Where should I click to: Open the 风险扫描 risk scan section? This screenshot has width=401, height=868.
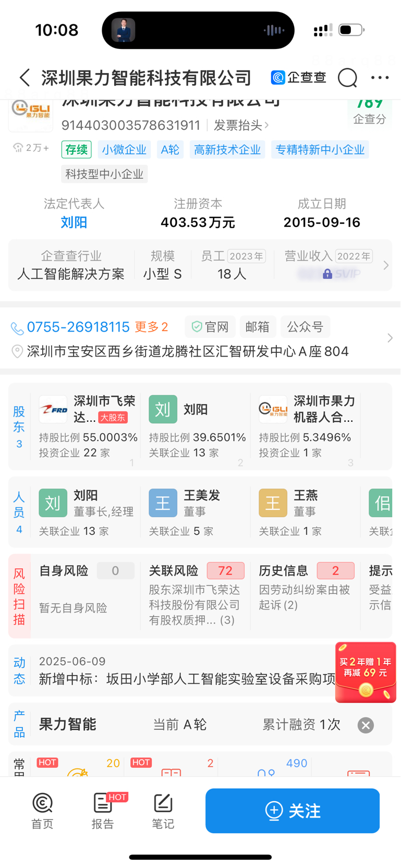coord(19,596)
